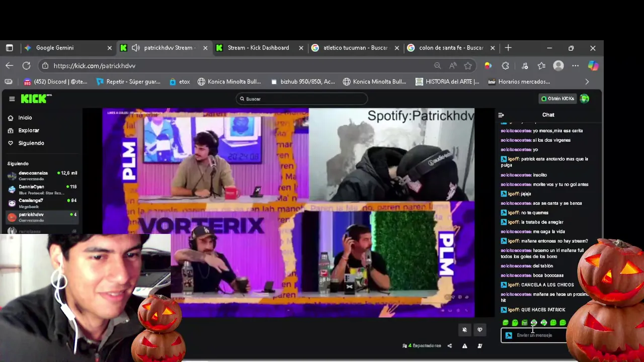Open the Camilenge7 followed channel

pyautogui.click(x=42, y=203)
